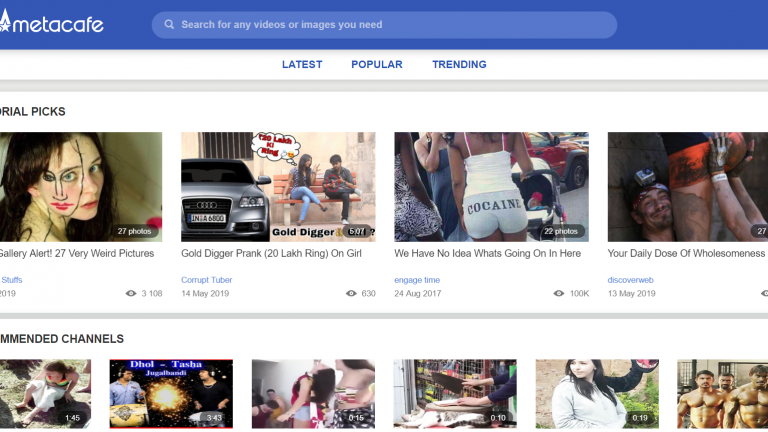The height and width of the screenshot is (432, 768).
Task: Open the Latest tab
Action: (302, 64)
